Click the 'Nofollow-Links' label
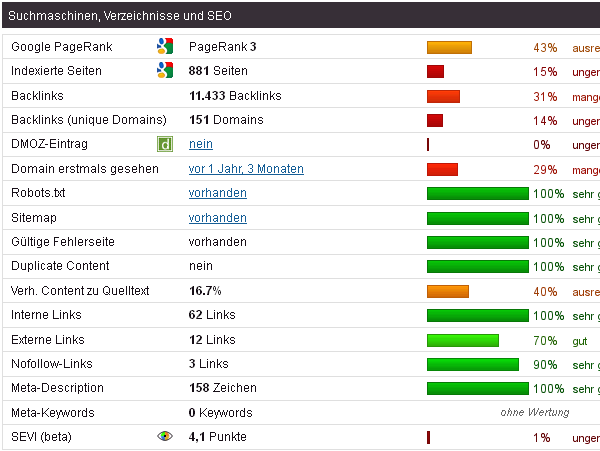This screenshot has height=451, width=600. pos(52,364)
